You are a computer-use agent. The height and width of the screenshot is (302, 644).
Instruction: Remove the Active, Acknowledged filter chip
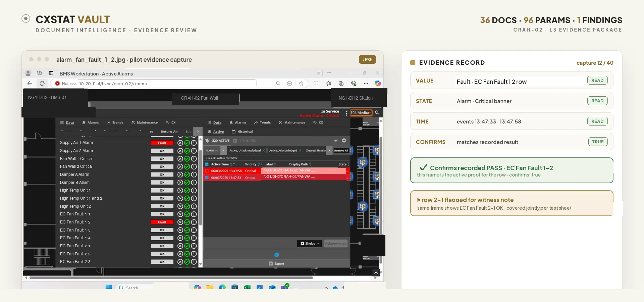300,151
